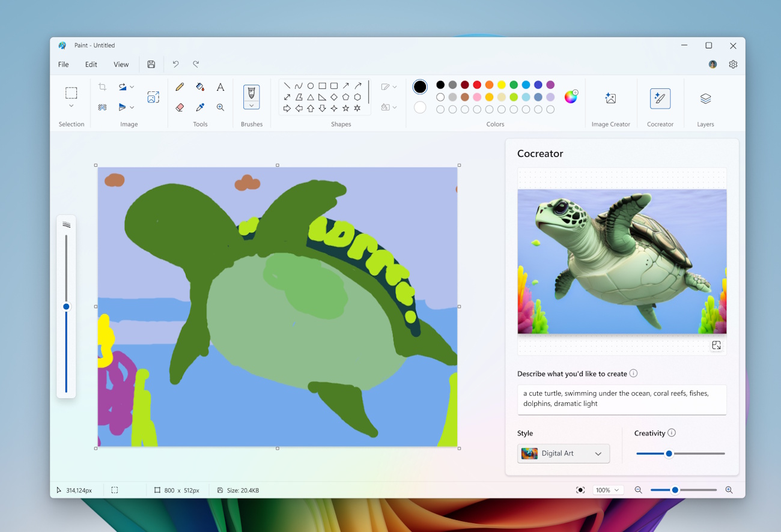Choose the straight Line shape
781x532 pixels.
click(x=287, y=86)
